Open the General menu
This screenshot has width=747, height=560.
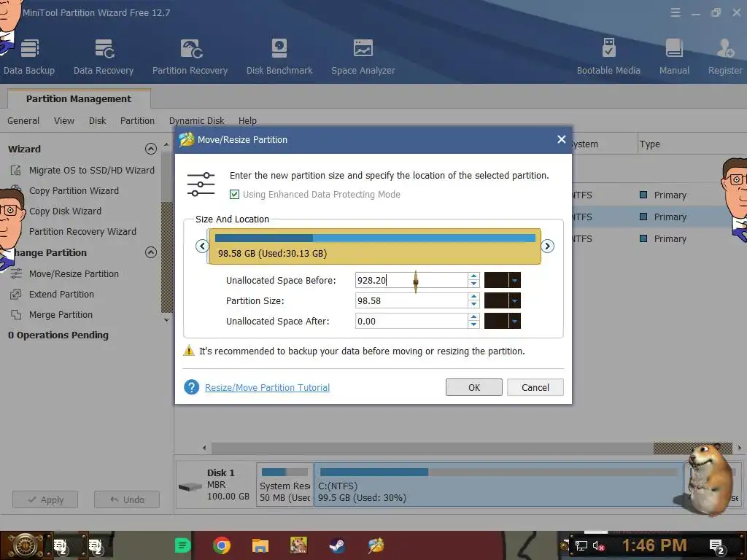[23, 120]
